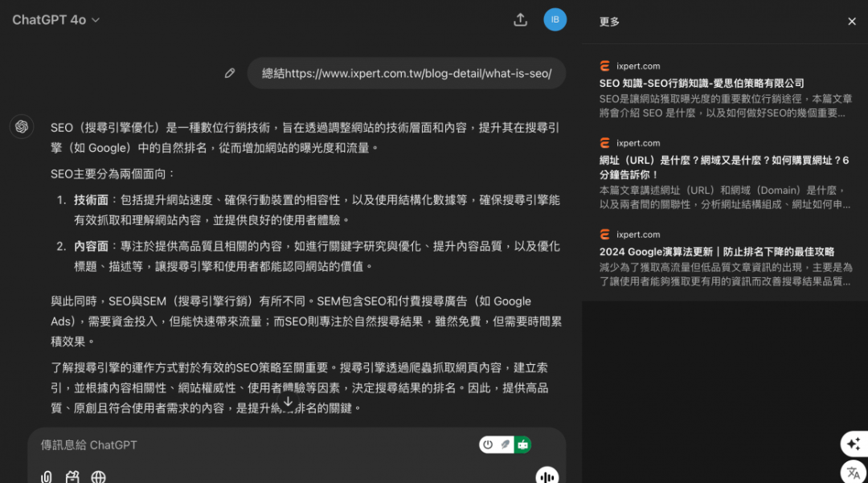The width and height of the screenshot is (868, 483).
Task: Click the 更多 panel title
Action: point(609,22)
